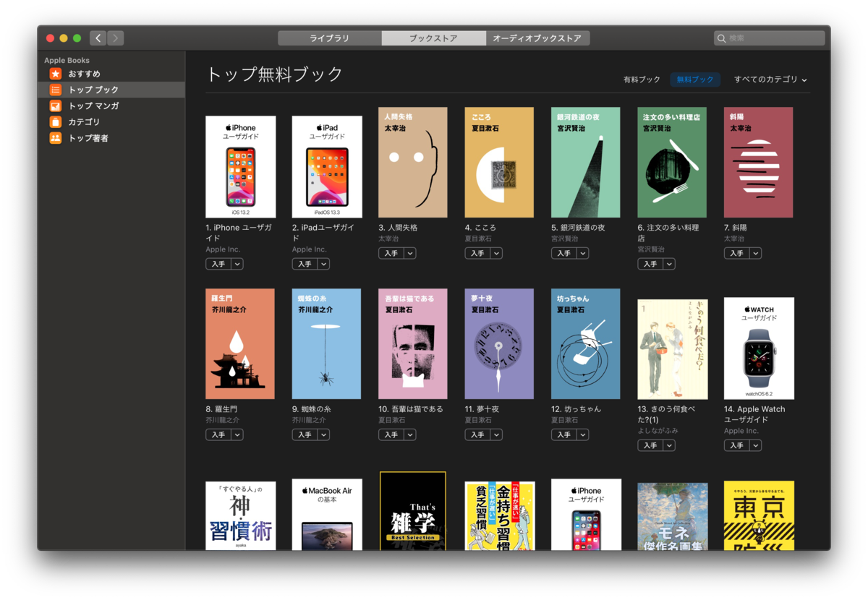The width and height of the screenshot is (868, 600).
Task: Open the すべてのカテゴリ dropdown
Action: tap(770, 80)
